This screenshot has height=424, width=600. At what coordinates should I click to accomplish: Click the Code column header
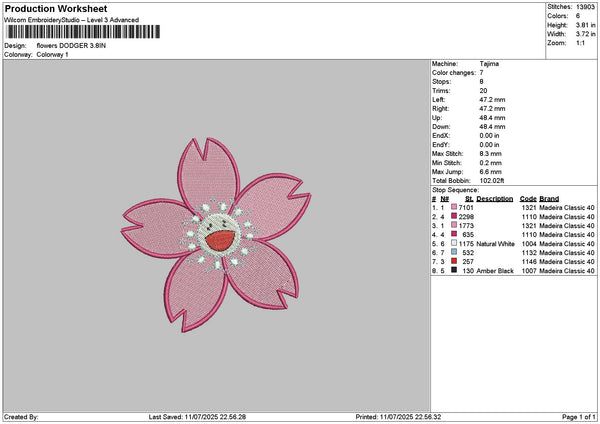pos(528,198)
